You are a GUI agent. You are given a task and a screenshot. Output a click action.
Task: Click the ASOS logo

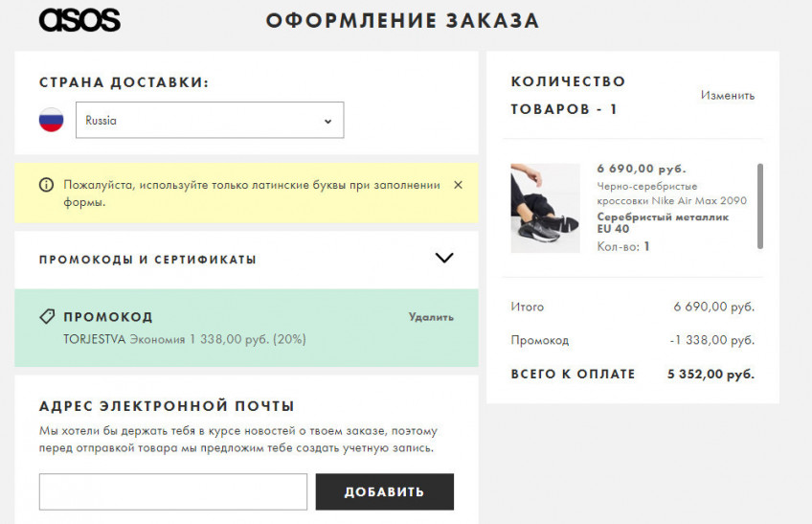pyautogui.click(x=79, y=21)
